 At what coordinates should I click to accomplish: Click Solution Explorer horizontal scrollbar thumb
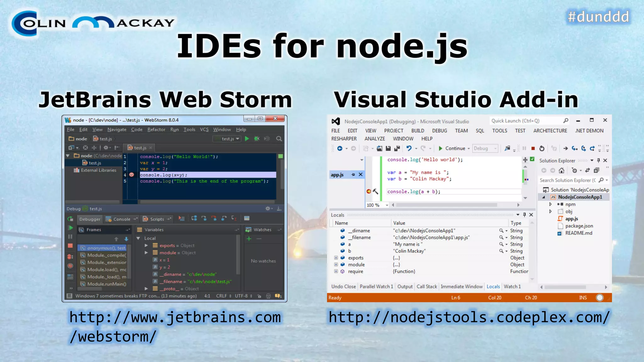(565, 287)
